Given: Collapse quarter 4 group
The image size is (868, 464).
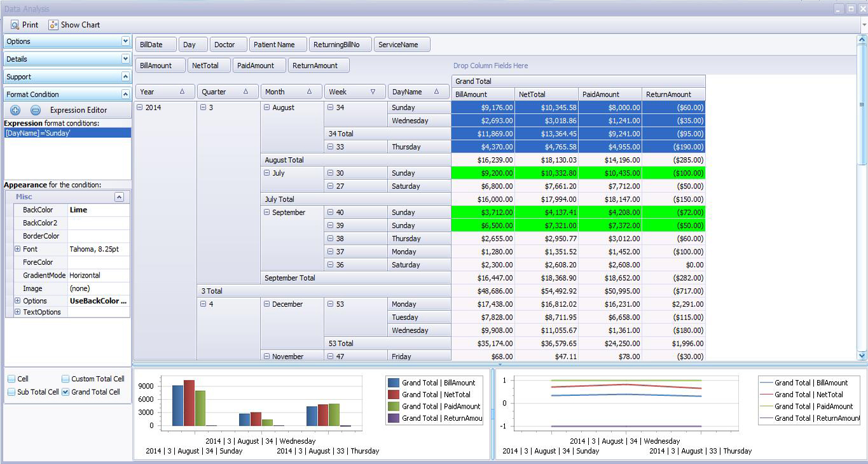Looking at the screenshot, I should pos(203,304).
